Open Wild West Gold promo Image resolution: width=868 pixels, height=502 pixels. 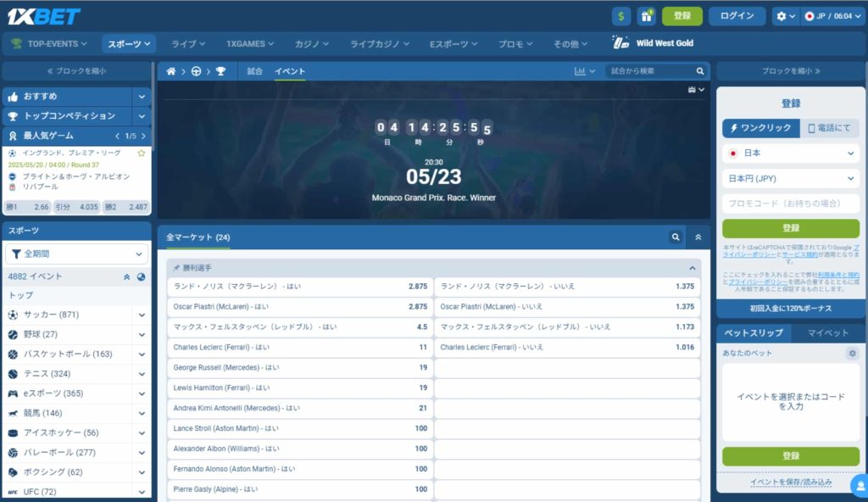click(653, 43)
